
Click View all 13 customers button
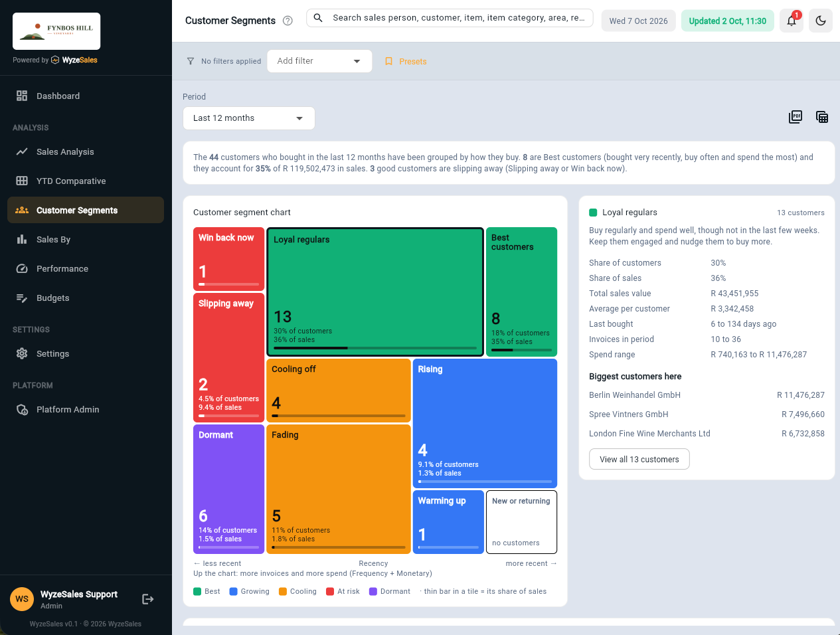[639, 459]
